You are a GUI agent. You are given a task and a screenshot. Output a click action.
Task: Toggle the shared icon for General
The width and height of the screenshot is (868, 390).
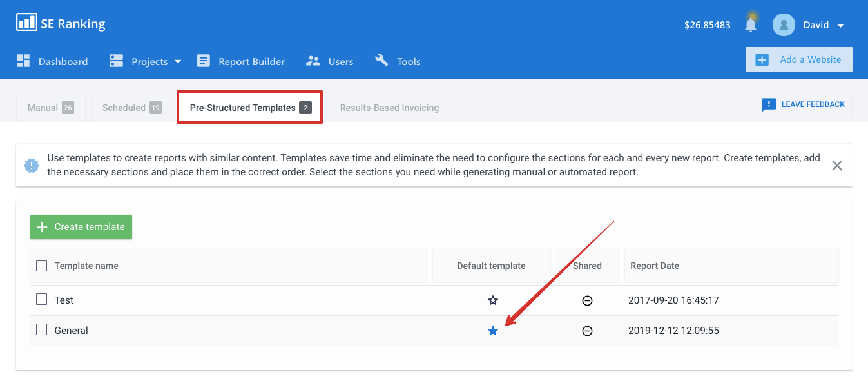click(x=587, y=331)
